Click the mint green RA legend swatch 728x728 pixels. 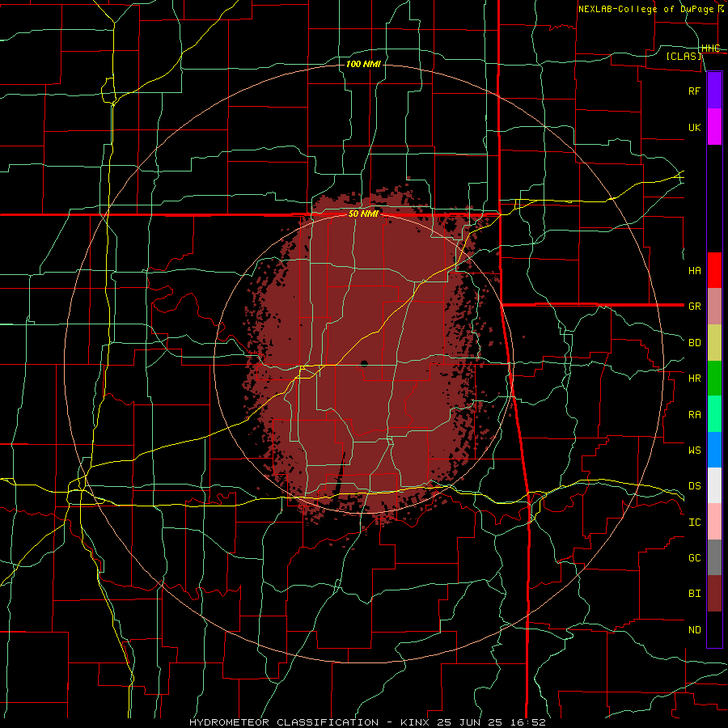pyautogui.click(x=714, y=414)
